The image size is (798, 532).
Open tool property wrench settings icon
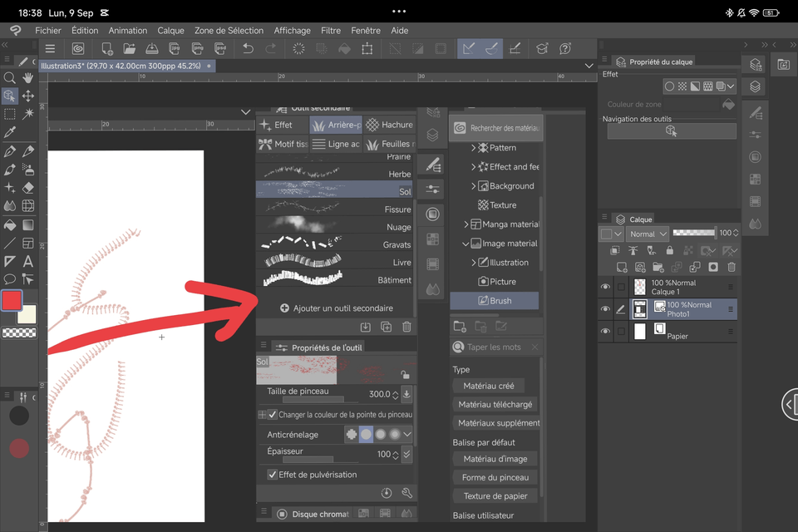pos(406,493)
